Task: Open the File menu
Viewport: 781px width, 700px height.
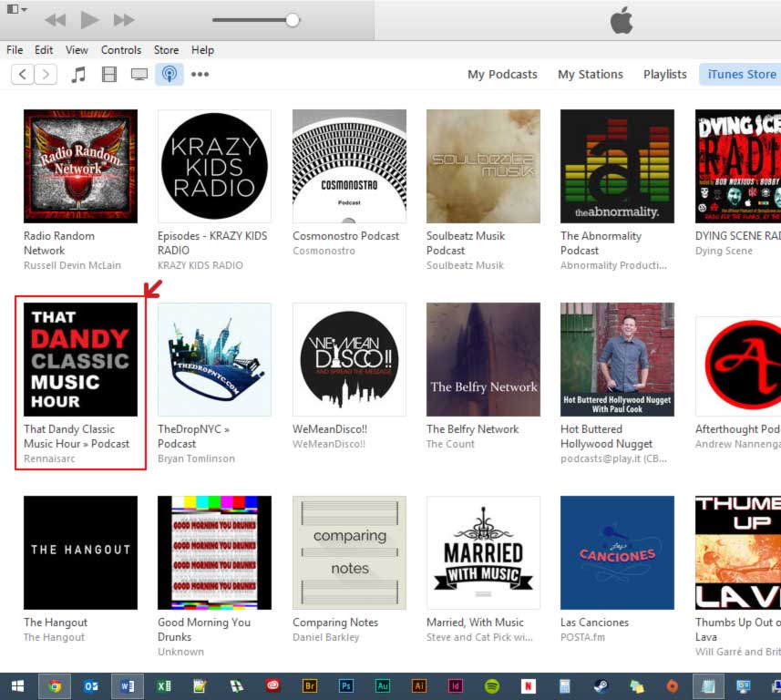Action: [15, 50]
